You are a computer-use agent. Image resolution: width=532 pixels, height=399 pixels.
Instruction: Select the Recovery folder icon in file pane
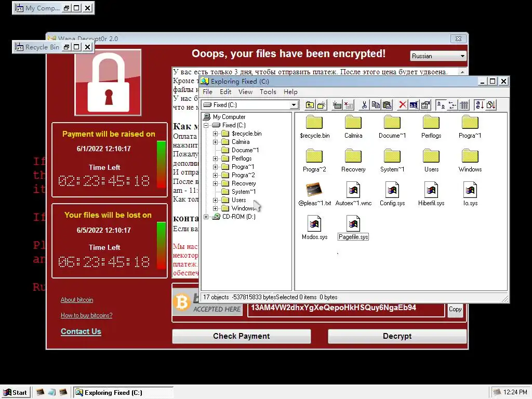[353, 156]
